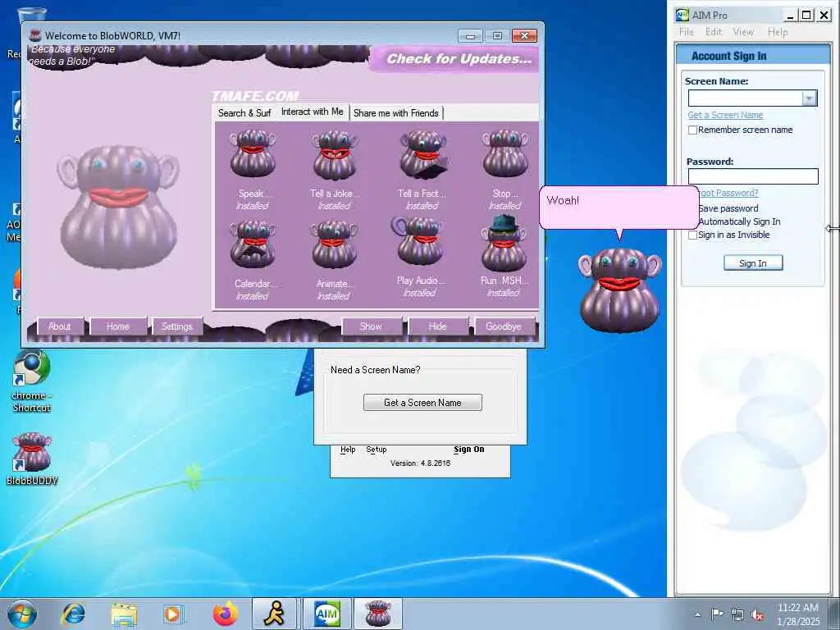Open BlobWORLD Settings button
This screenshot has width=840, height=630.
177,326
